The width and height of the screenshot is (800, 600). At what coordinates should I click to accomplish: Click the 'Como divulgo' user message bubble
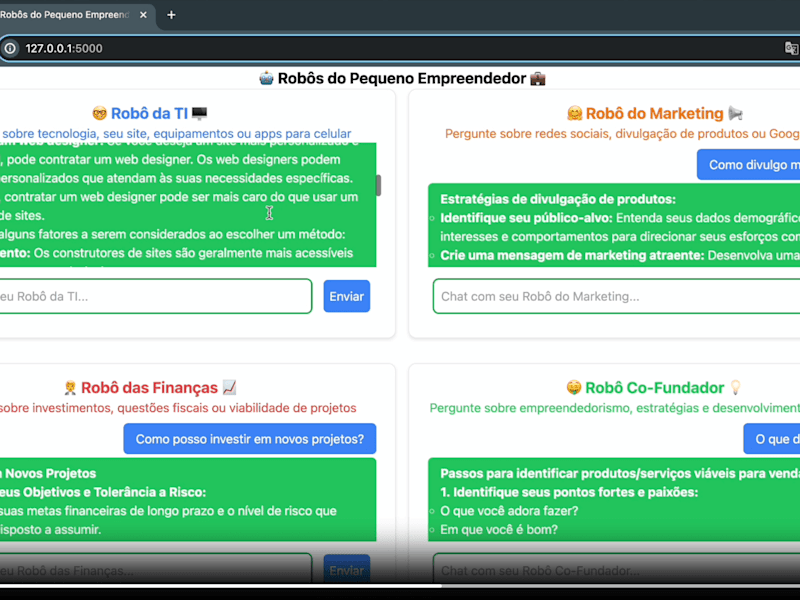748,165
